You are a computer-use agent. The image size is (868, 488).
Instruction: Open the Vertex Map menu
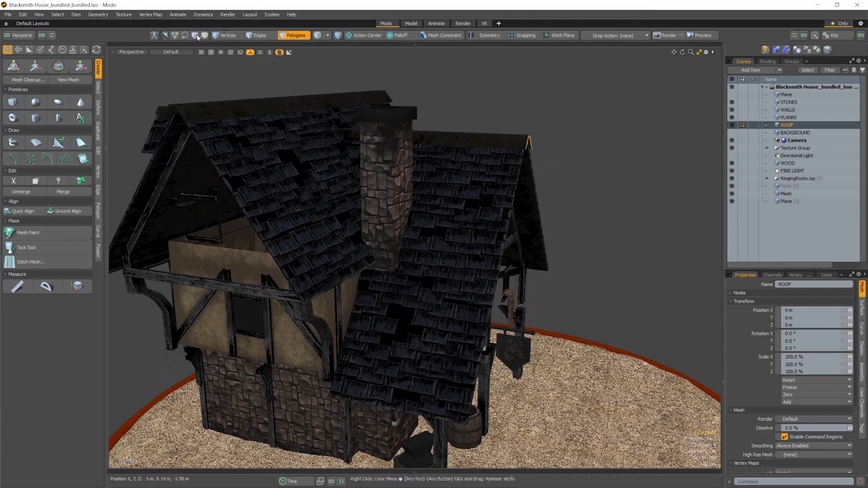150,14
